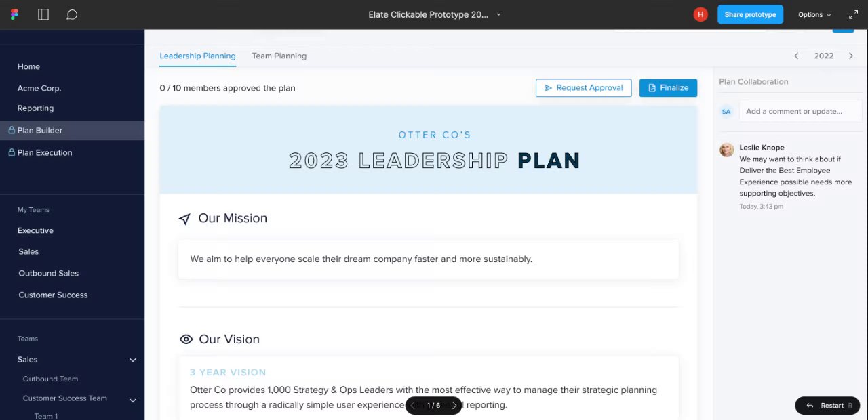This screenshot has width=868, height=420.
Task: Open the comments speech bubble icon
Action: coord(72,14)
